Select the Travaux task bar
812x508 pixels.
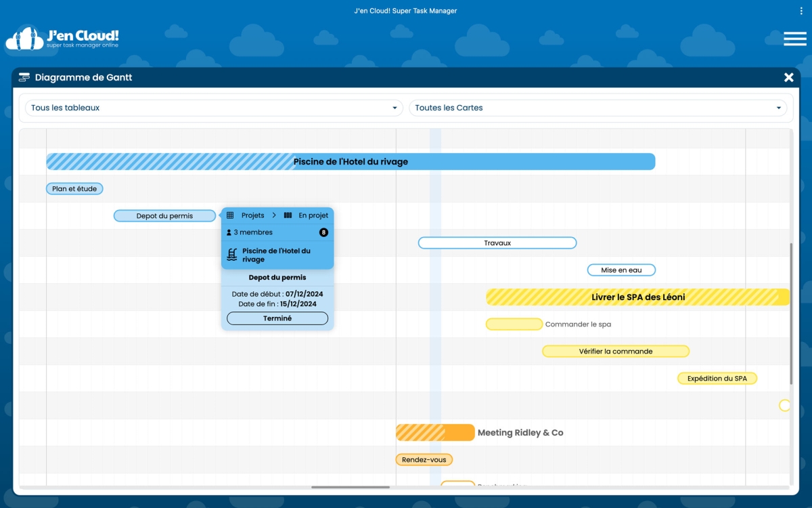497,243
